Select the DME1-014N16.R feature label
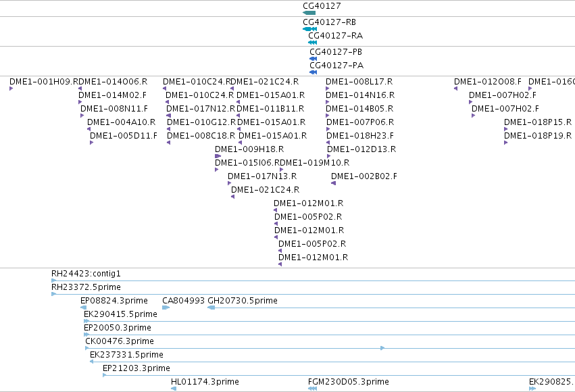This screenshot has height=392, width=575. pos(360,95)
